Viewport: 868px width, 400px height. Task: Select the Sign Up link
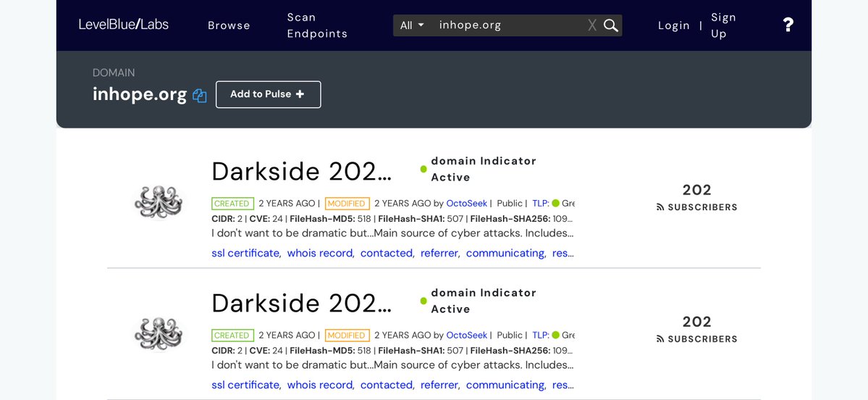(x=723, y=25)
